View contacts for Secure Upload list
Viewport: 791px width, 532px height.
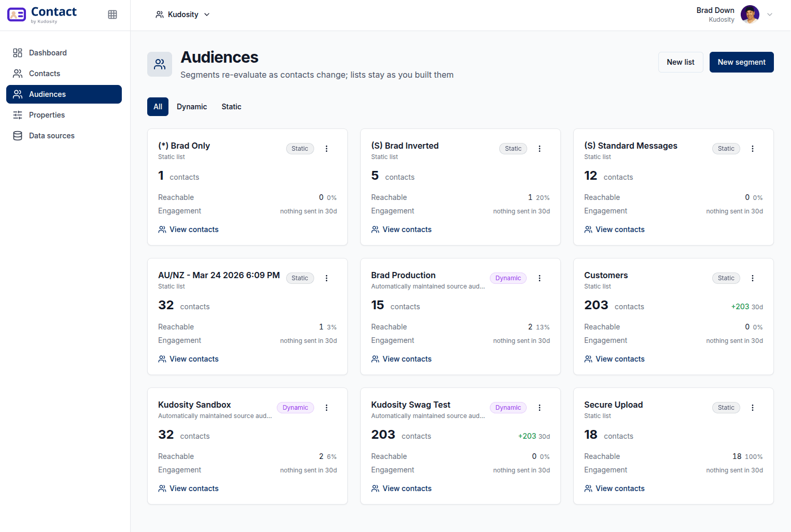615,488
